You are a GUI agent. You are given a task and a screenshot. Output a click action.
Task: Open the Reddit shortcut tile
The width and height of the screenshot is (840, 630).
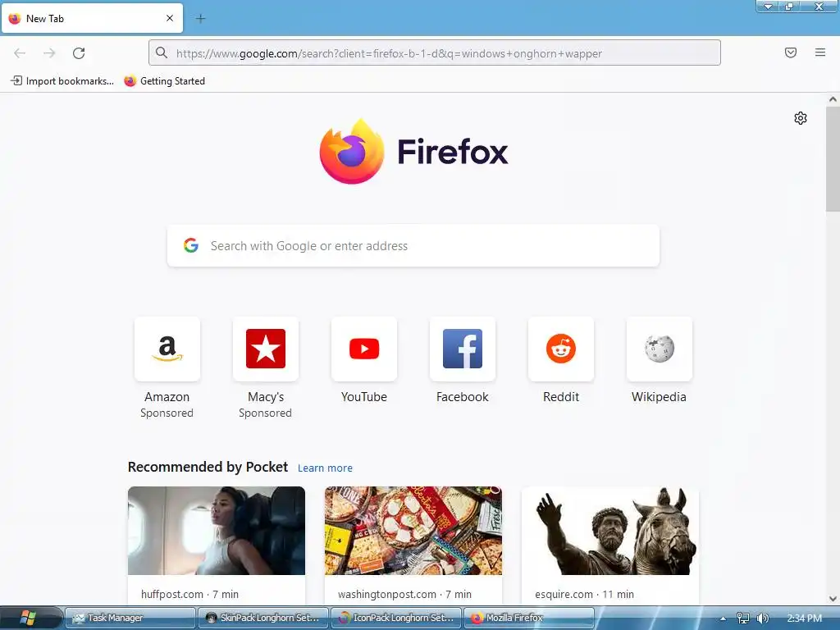[x=561, y=349]
